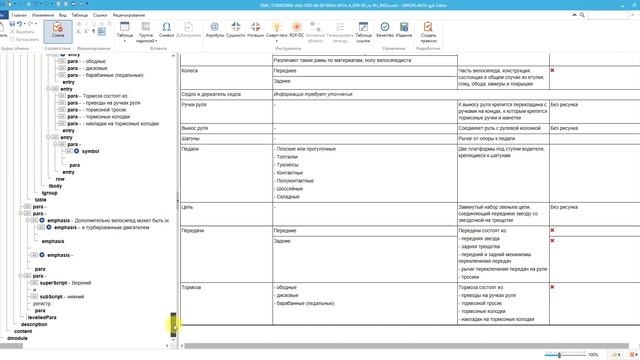This screenshot has height=360, width=640.
Task: Open the Изменения ribbon tab
Action: click(42, 15)
